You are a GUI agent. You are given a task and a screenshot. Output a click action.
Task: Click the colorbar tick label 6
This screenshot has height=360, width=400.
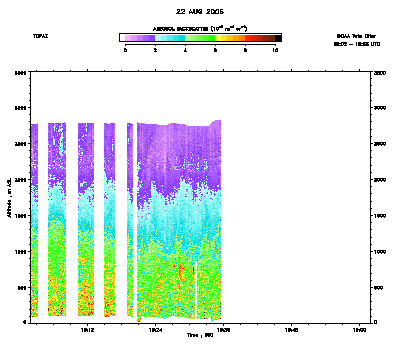pyautogui.click(x=215, y=50)
